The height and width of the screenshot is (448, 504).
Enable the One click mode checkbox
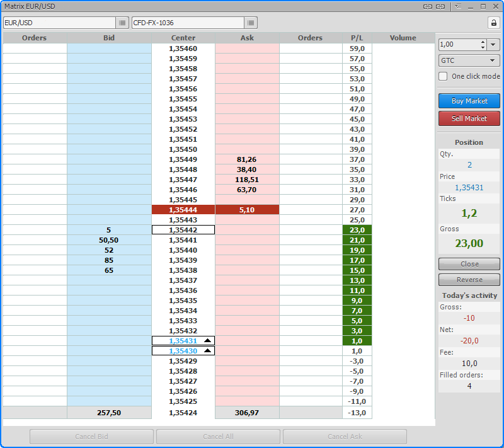click(x=444, y=76)
